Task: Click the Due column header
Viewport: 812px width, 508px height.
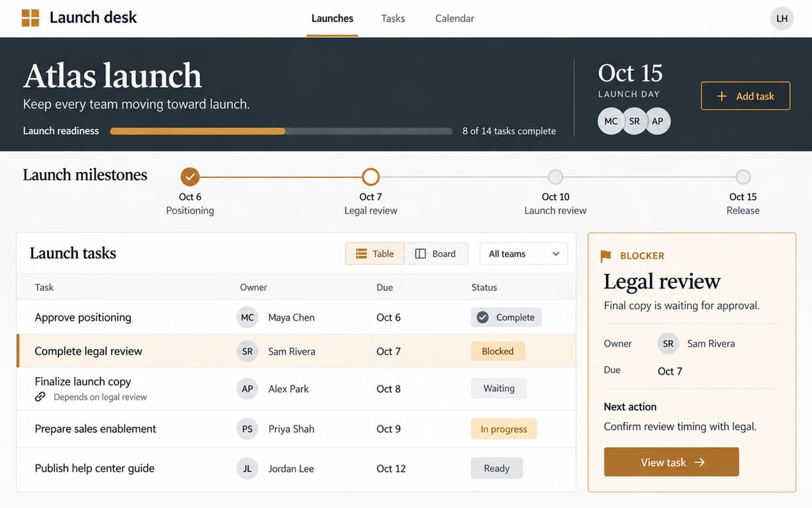Action: [384, 287]
